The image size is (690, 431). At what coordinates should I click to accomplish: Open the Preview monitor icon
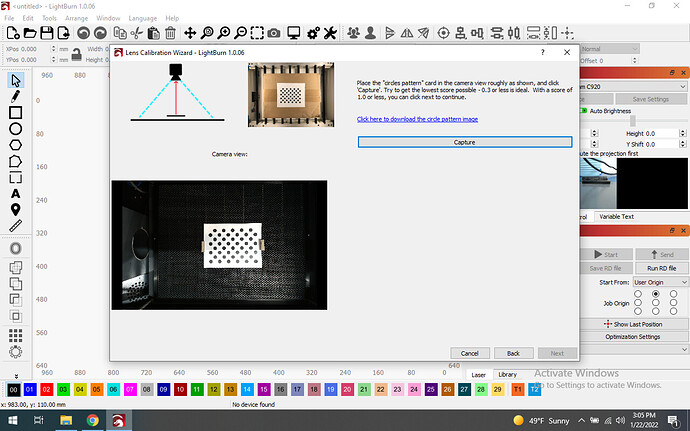click(x=294, y=33)
